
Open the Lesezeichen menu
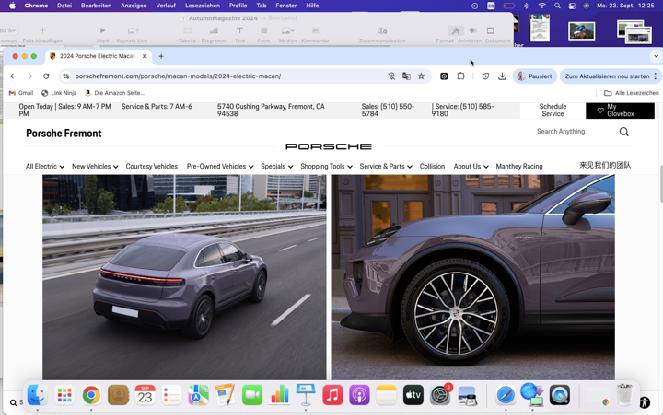[x=202, y=5]
